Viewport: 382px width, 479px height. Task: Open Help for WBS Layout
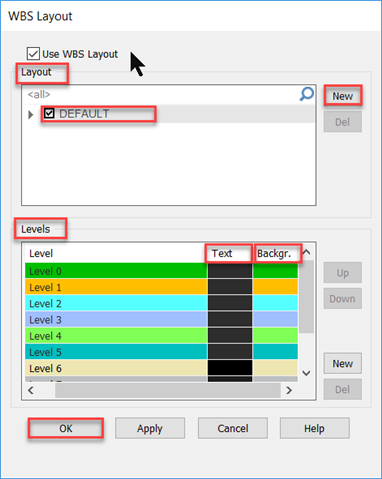click(x=315, y=428)
